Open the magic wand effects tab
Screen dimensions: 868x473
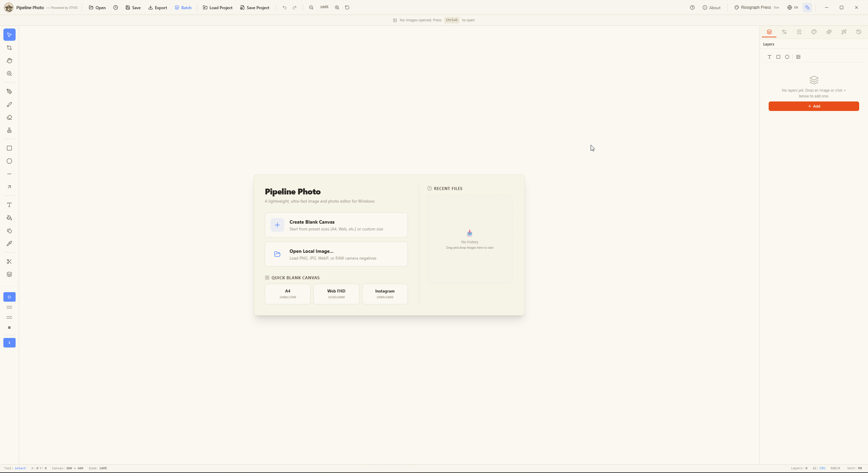click(x=844, y=32)
